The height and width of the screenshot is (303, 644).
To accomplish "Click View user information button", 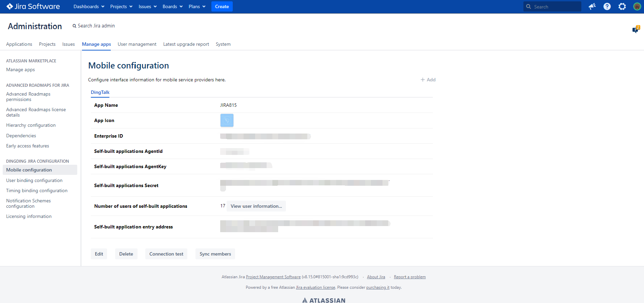I will (x=256, y=206).
